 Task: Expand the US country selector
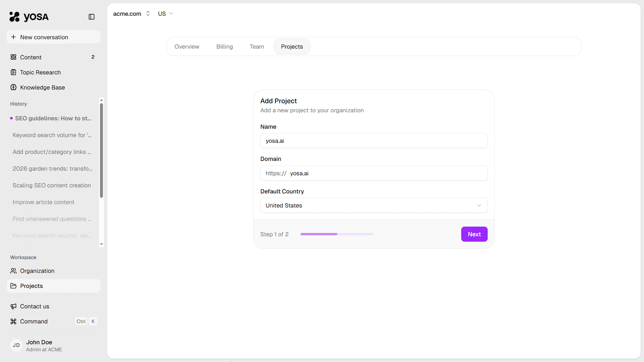coord(165,14)
